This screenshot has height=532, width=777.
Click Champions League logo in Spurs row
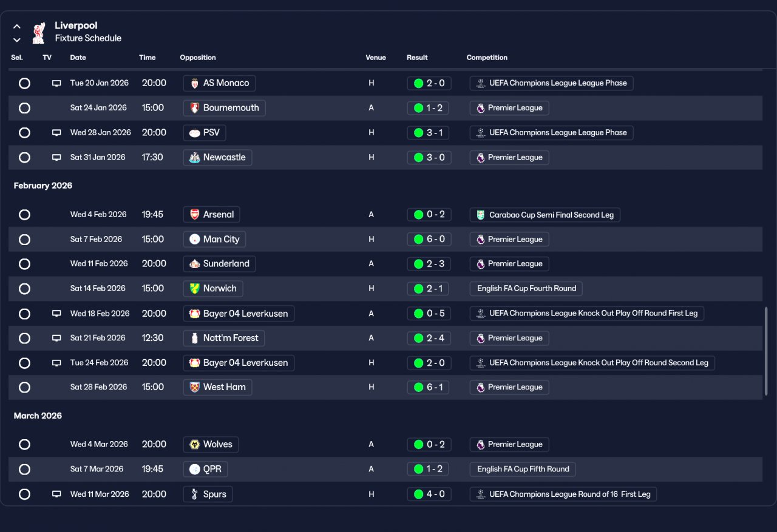click(481, 494)
